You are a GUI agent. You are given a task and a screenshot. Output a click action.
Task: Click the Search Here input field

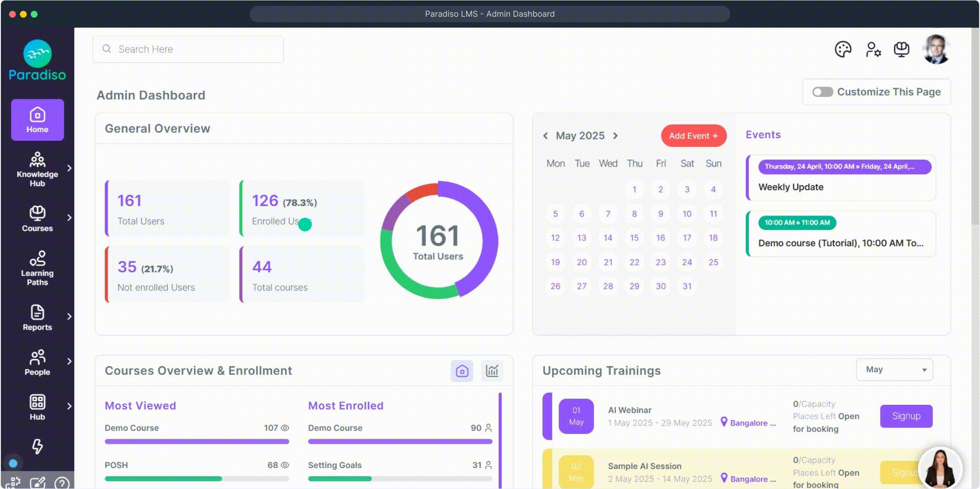(188, 49)
